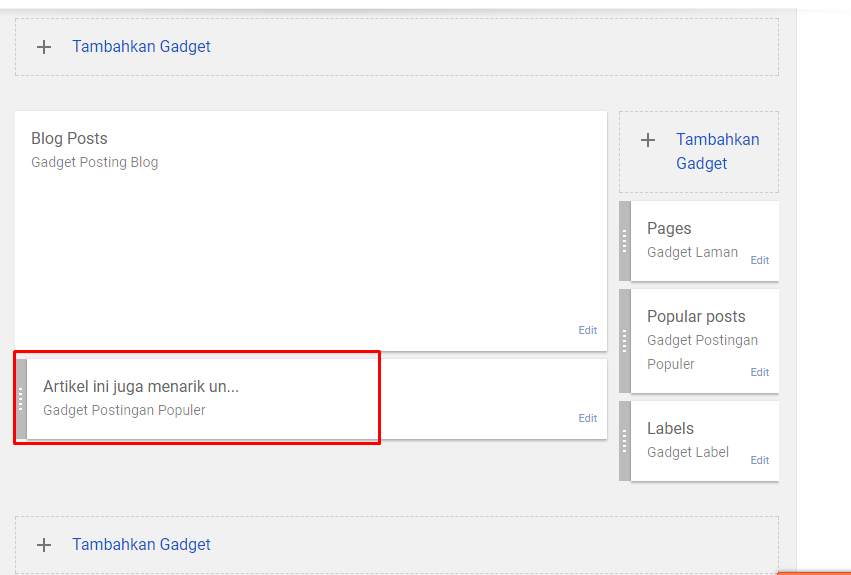
Task: Click the Gadget Laman subtitle
Action: (692, 252)
